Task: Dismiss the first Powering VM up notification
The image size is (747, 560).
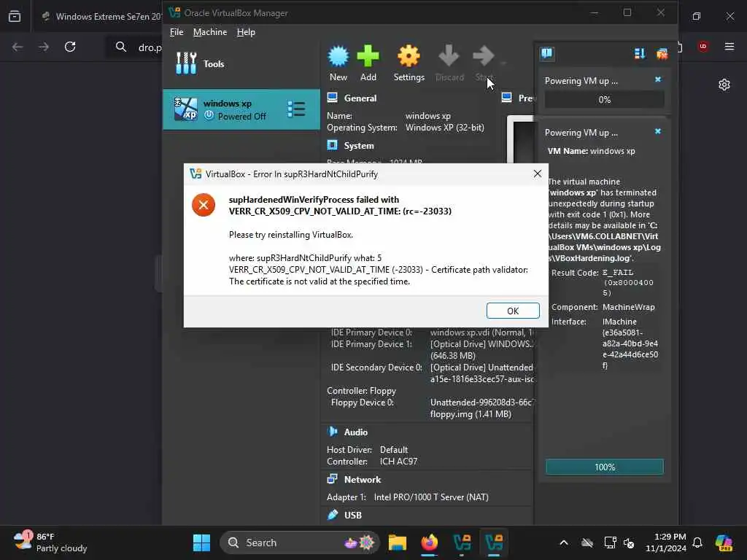Action: click(658, 79)
